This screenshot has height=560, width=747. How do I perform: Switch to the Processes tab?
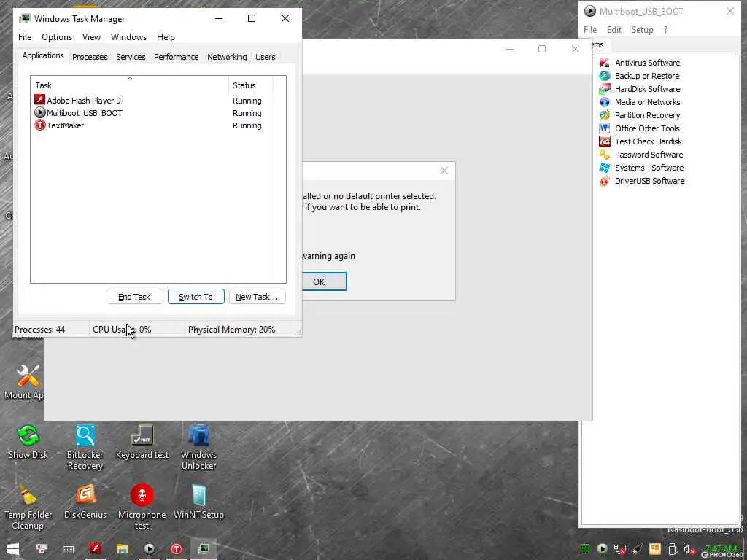[90, 57]
